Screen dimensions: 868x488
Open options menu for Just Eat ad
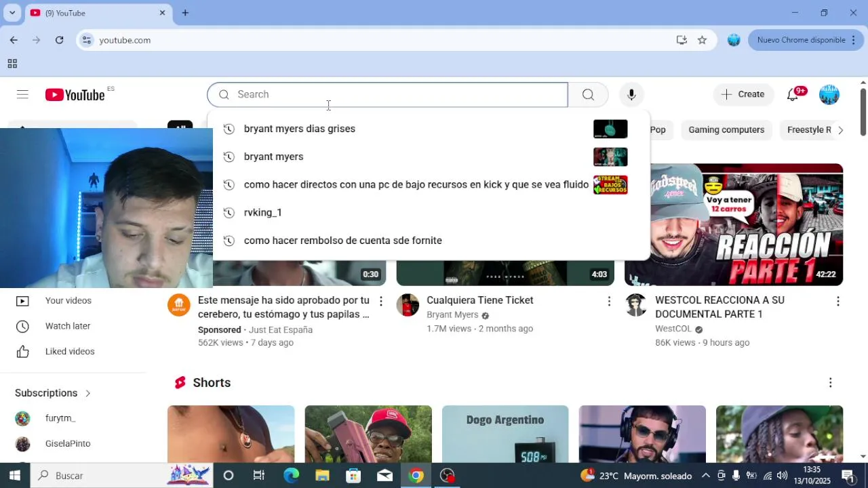tap(381, 301)
